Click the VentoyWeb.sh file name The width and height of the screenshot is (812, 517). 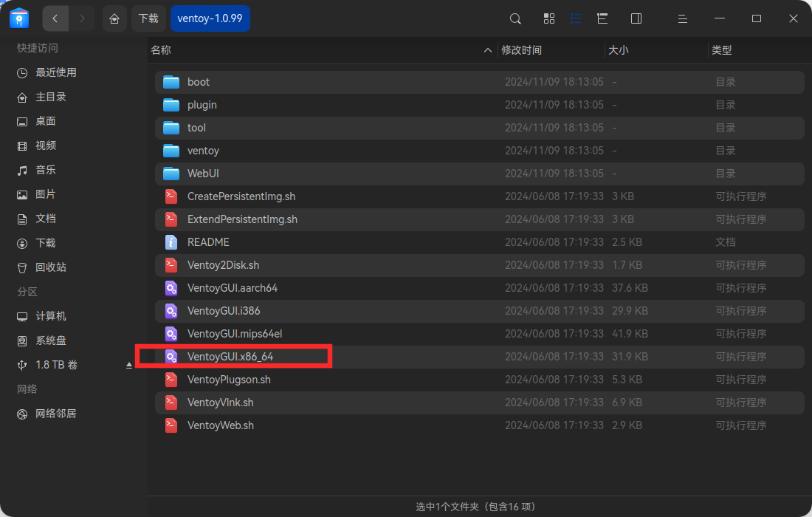[221, 425]
